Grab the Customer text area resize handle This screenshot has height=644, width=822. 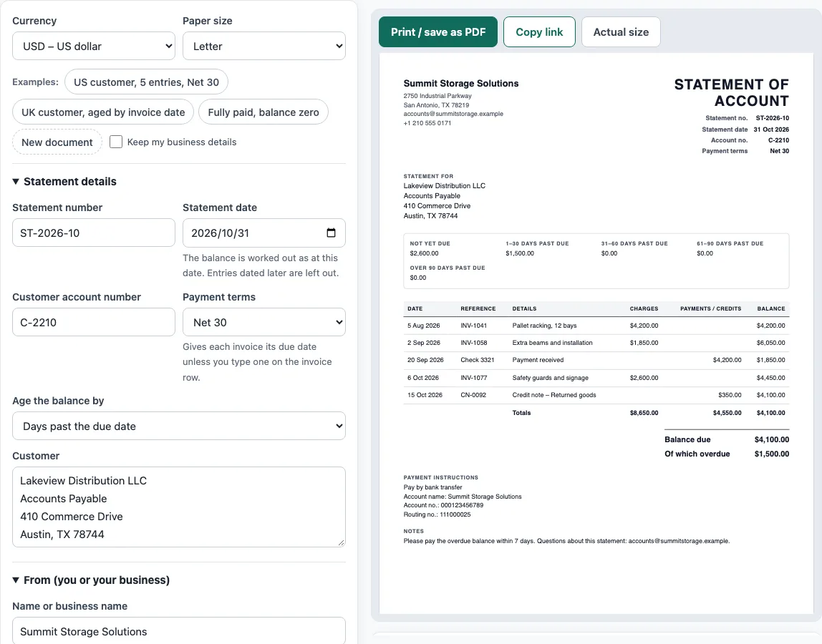tap(342, 543)
